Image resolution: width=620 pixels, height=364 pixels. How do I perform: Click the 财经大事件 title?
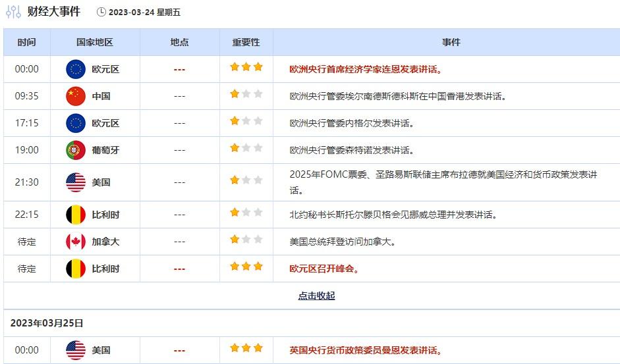[54, 11]
